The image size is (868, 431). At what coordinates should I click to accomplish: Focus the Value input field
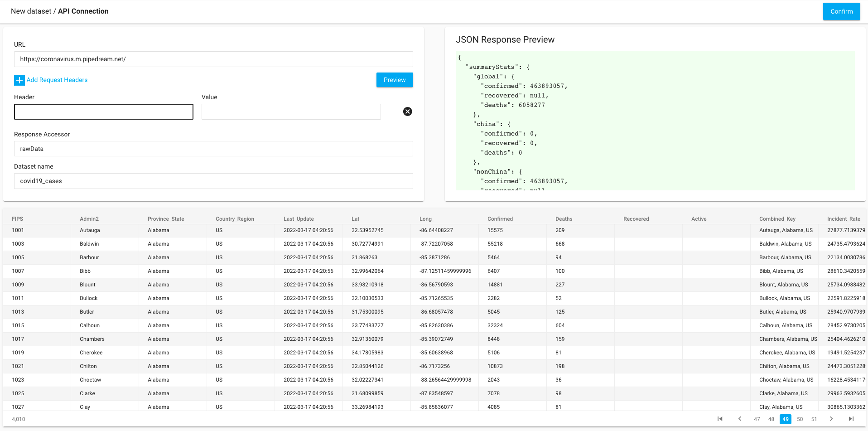[x=290, y=111]
